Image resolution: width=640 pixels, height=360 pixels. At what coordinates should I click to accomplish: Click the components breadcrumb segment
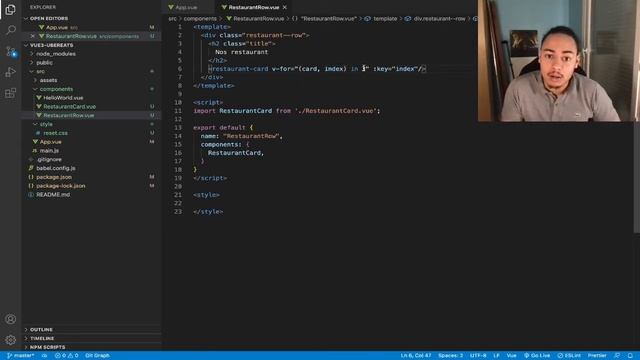point(200,18)
